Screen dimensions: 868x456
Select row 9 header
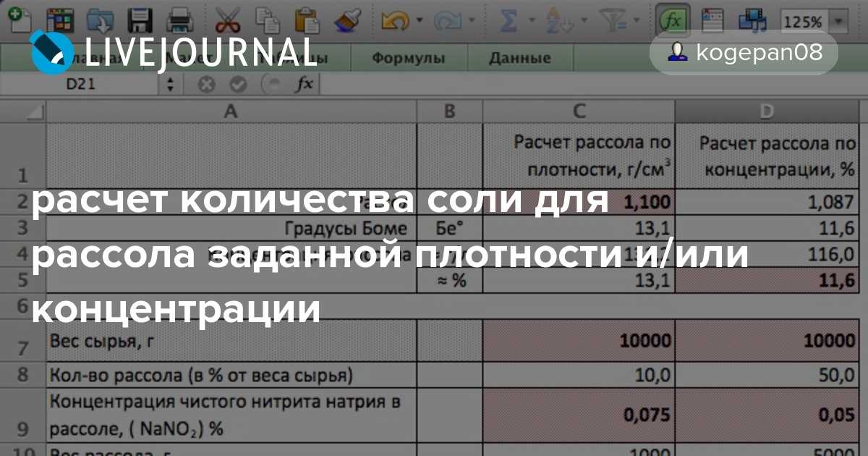click(x=23, y=416)
